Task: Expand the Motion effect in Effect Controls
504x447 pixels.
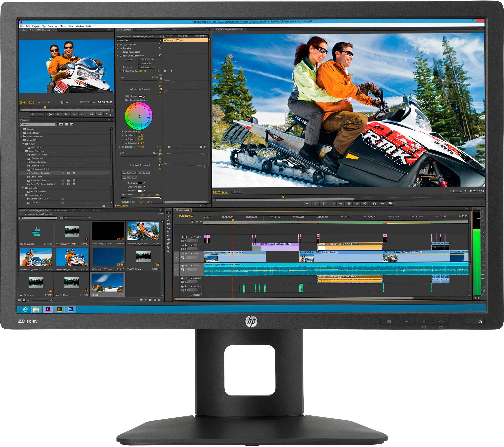Action: 118,45
